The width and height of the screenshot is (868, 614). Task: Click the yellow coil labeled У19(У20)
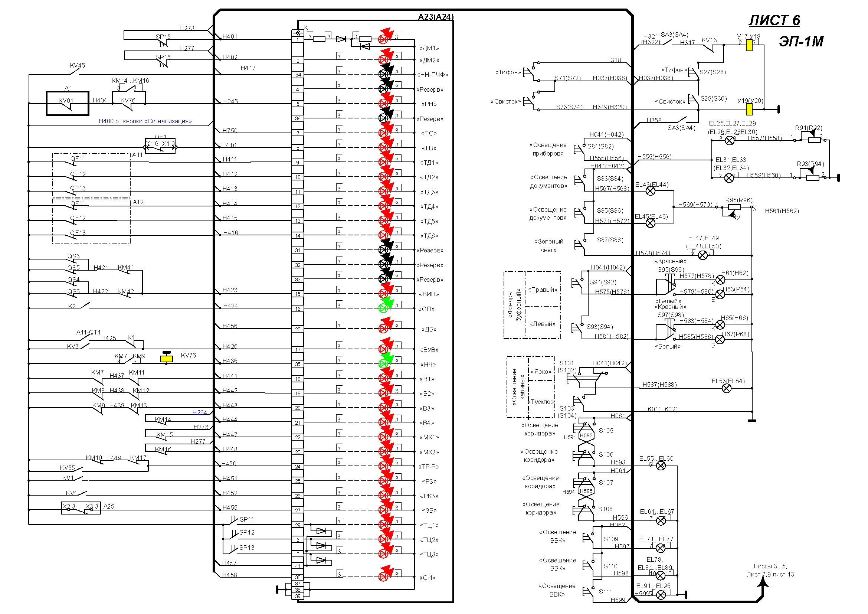click(x=749, y=110)
